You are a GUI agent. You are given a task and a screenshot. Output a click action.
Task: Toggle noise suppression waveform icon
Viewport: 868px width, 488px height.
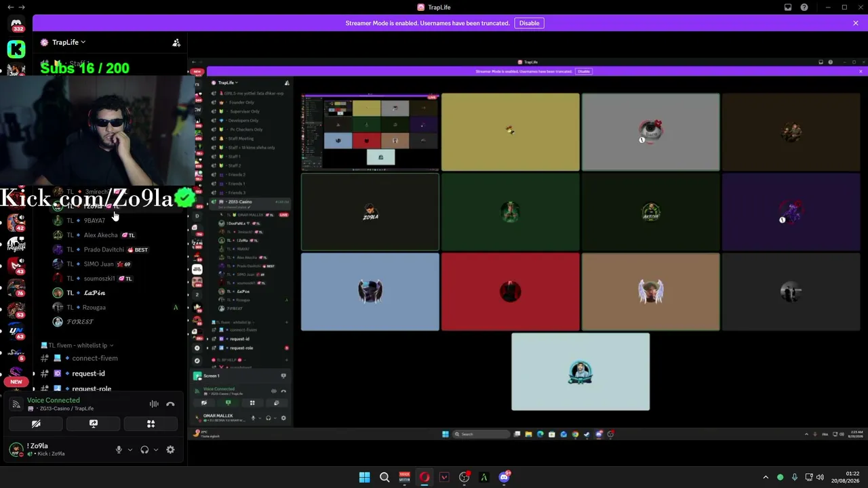(154, 404)
